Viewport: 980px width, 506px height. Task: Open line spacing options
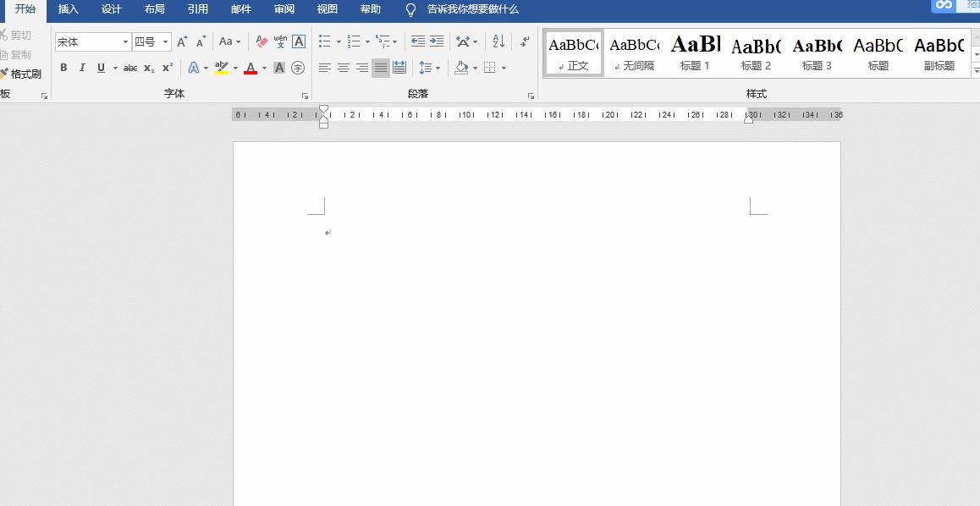[x=426, y=68]
